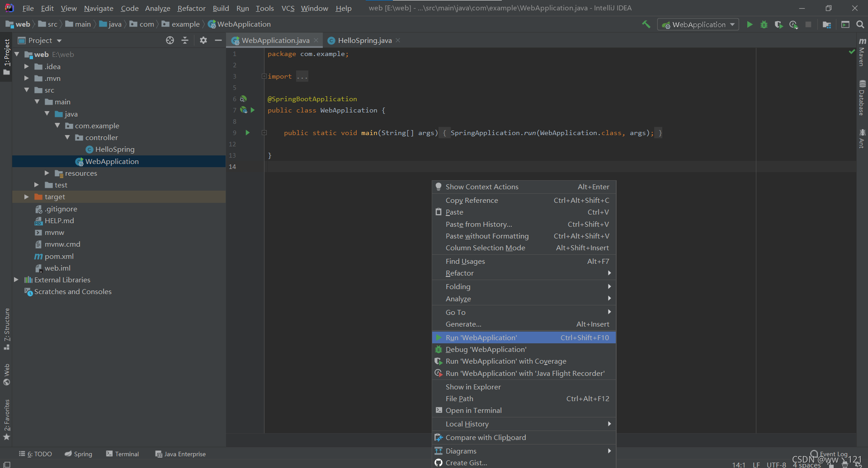Screen dimensions: 868x468
Task: Collapse the controller package
Action: click(x=67, y=137)
